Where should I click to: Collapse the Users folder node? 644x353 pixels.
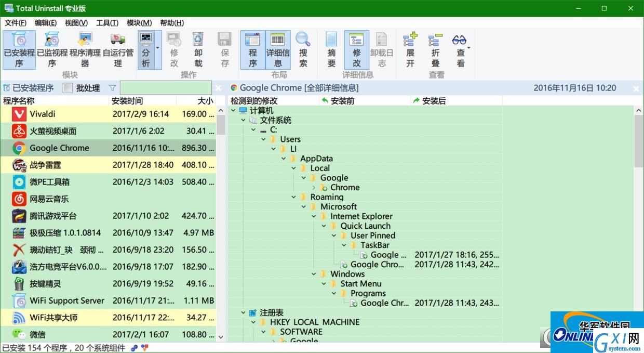point(263,139)
